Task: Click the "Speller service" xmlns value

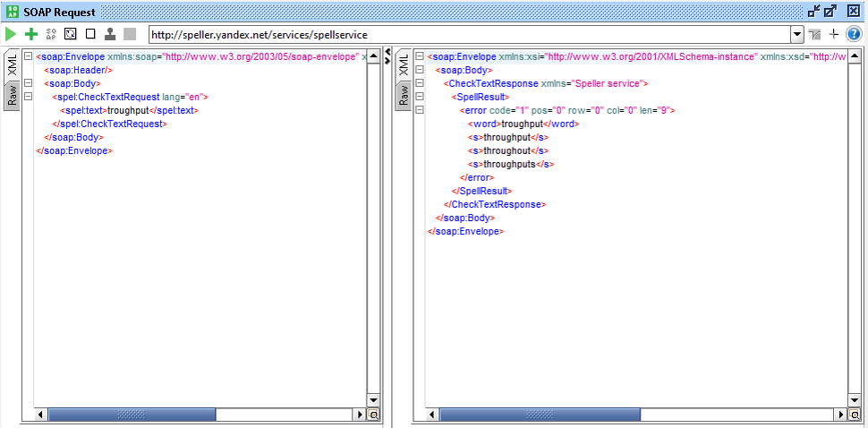Action: tap(607, 83)
